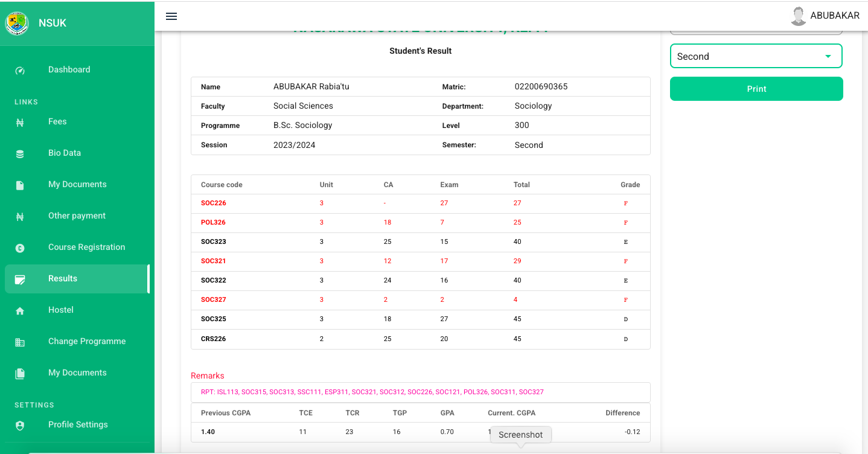Open Other payment in the sidebar
The height and width of the screenshot is (454, 868).
coord(77,216)
